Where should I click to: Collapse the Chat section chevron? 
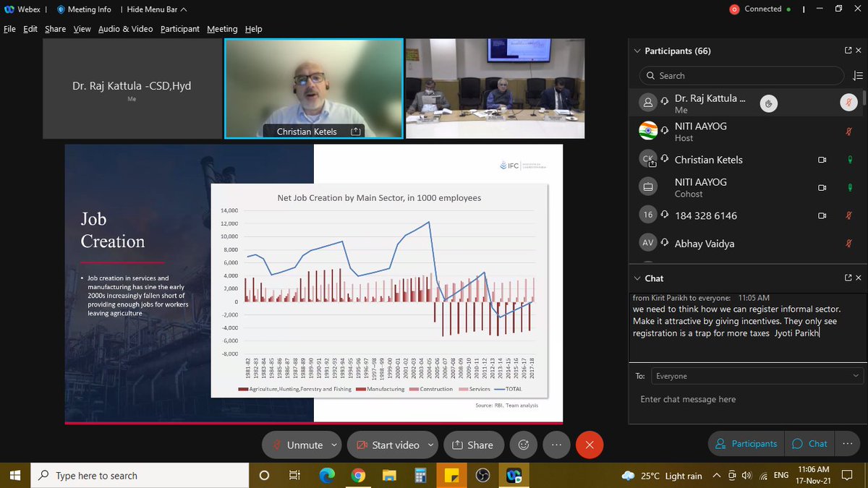637,278
